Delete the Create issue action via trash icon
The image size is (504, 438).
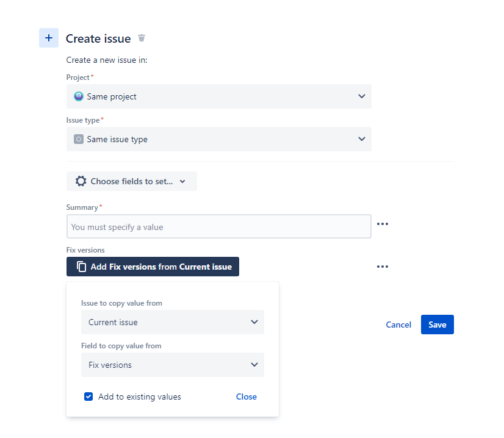142,38
